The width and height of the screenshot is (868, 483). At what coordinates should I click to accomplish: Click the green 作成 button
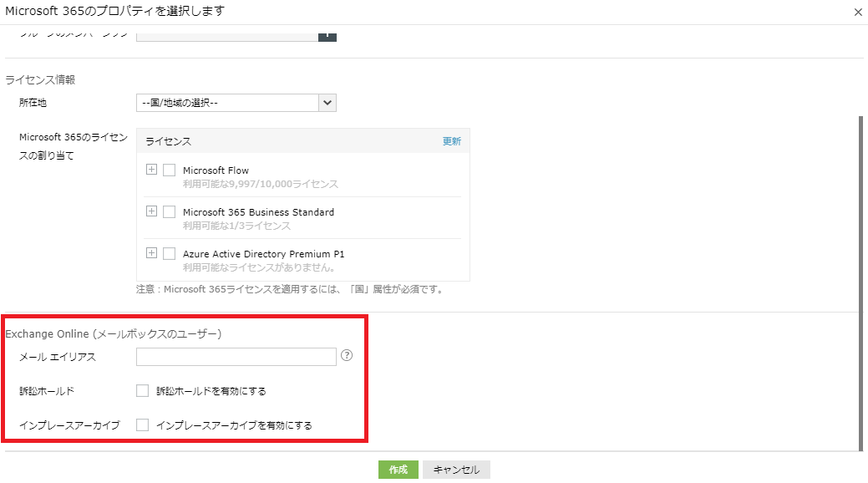(x=398, y=470)
